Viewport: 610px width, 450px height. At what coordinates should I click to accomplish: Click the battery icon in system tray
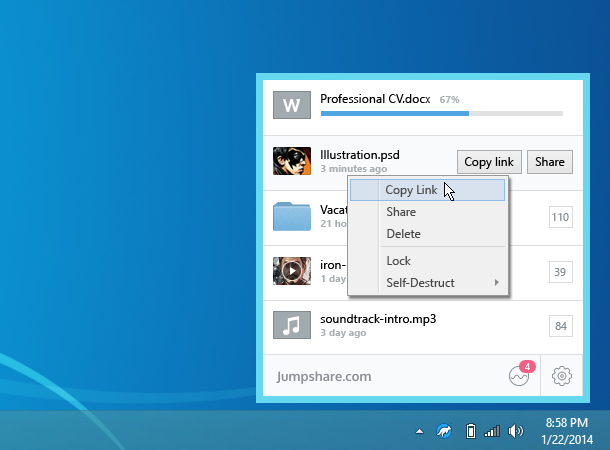[x=469, y=431]
